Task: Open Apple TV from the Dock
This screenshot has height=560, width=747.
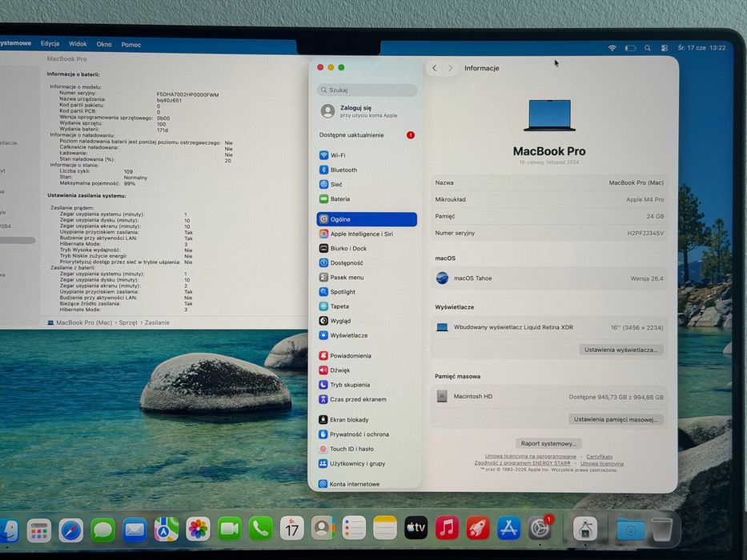Action: click(x=416, y=528)
